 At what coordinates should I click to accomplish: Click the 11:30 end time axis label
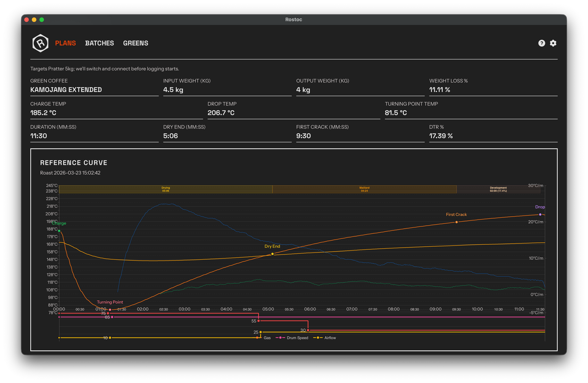pyautogui.click(x=540, y=309)
